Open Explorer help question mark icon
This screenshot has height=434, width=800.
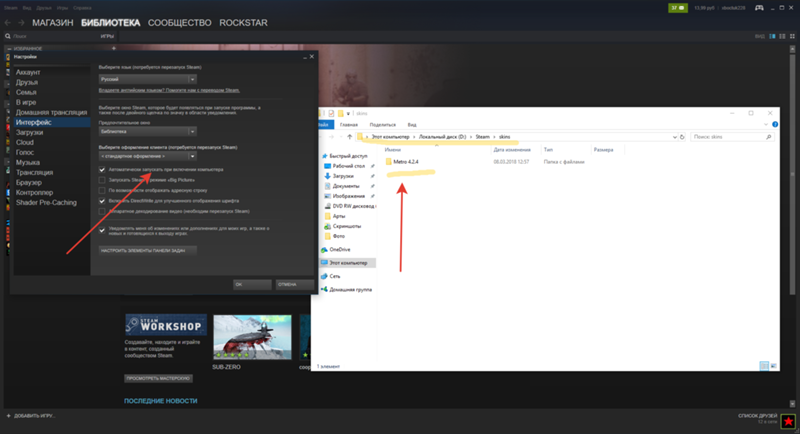click(775, 124)
